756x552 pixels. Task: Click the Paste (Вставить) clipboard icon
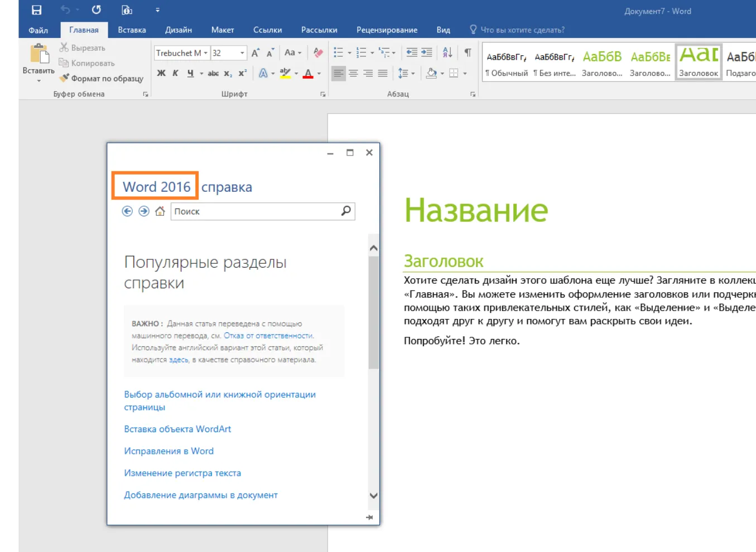point(39,55)
